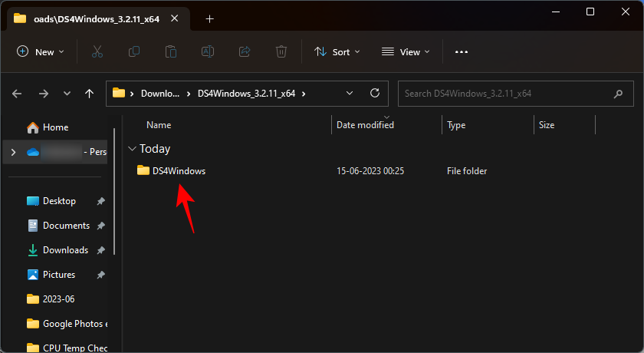Click the Rename icon in toolbar

208,51
